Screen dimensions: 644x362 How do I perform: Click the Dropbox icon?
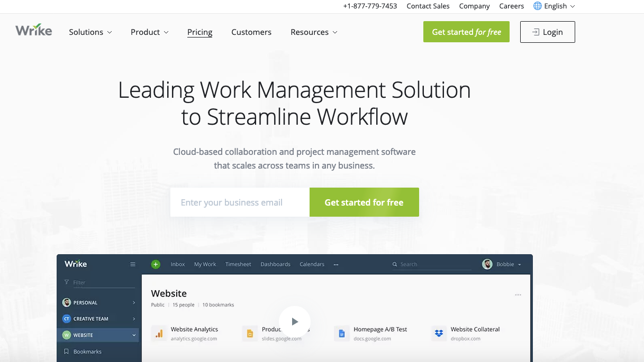pyautogui.click(x=439, y=333)
